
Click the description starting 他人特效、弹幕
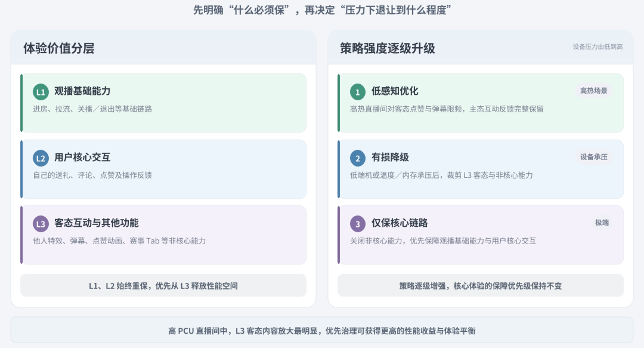(119, 241)
